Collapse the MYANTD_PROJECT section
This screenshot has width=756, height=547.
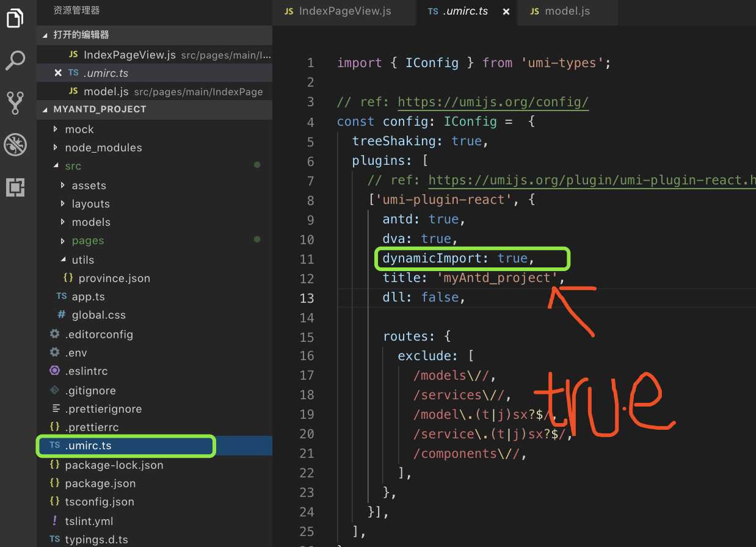(154, 109)
